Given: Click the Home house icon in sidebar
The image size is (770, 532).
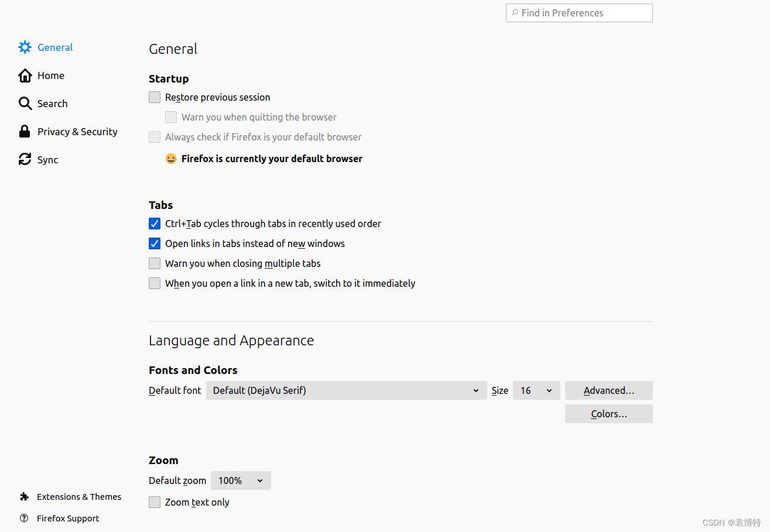Looking at the screenshot, I should point(25,75).
